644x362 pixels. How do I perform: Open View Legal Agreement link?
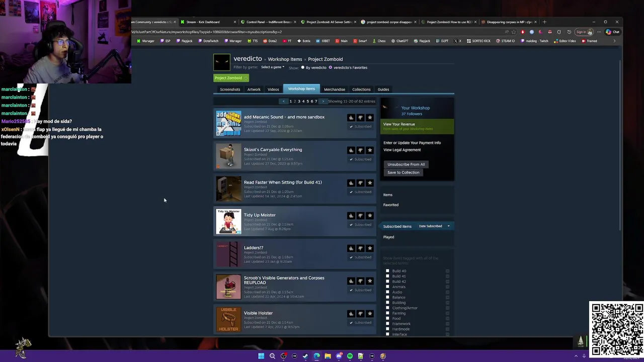click(x=402, y=150)
